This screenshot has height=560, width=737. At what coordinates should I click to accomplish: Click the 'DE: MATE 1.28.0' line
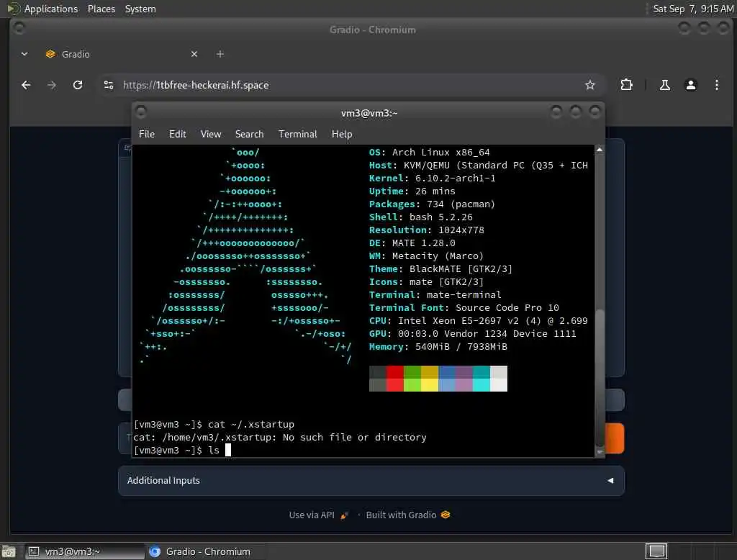[x=412, y=243]
